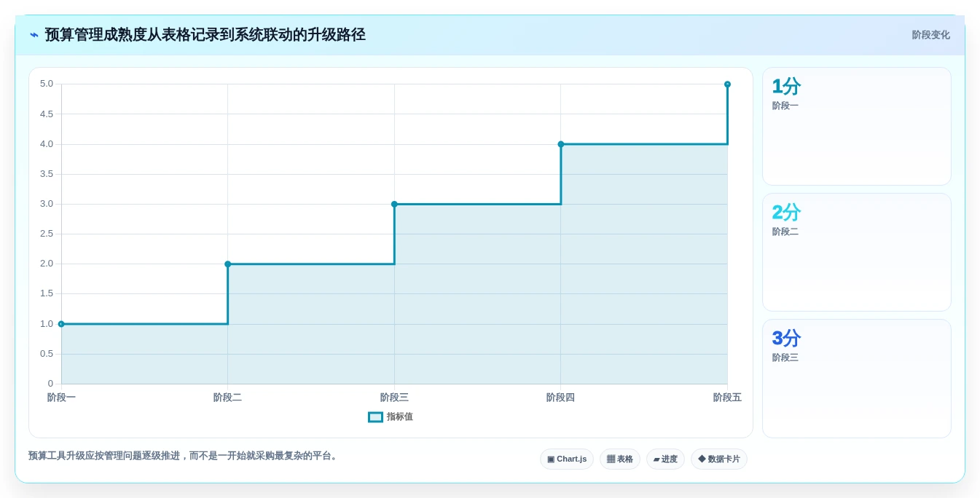Select the Chart.js tag chip
The width and height of the screenshot is (980, 498).
(x=567, y=459)
